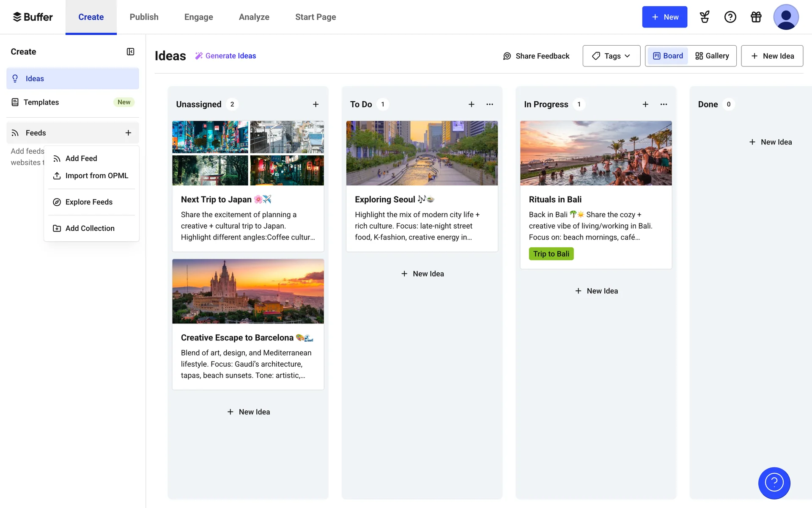Click the sprout plant icon in header

[704, 17]
